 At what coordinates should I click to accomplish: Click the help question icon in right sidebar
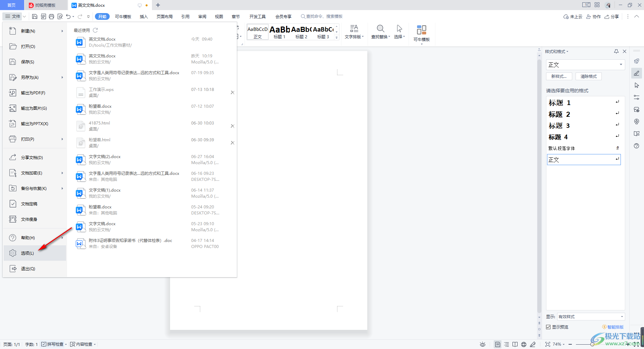(x=637, y=146)
